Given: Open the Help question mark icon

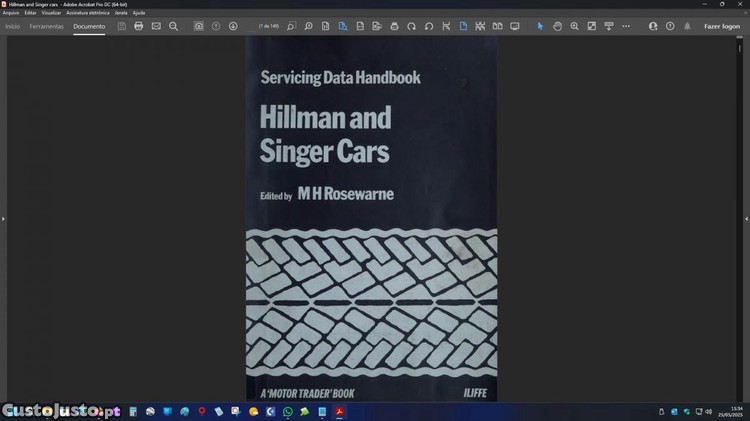Looking at the screenshot, I should [x=670, y=26].
